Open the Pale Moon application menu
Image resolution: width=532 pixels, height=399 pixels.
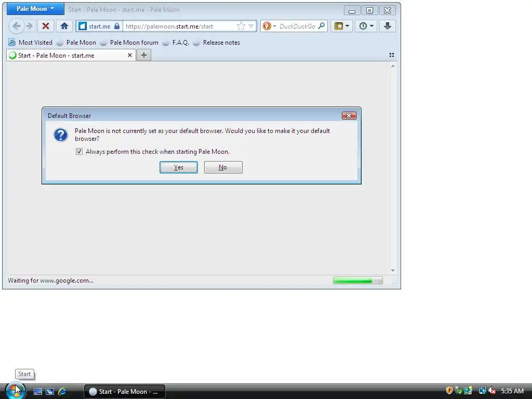click(35, 9)
